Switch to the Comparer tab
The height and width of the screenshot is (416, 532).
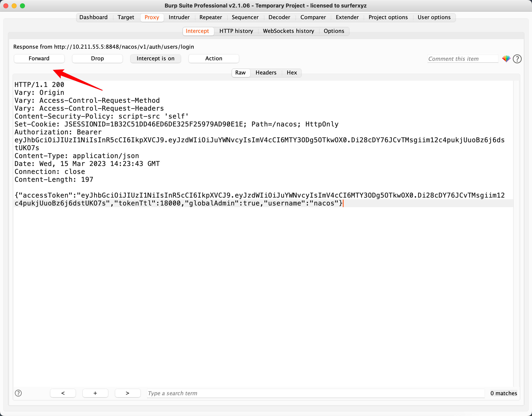pyautogui.click(x=313, y=17)
